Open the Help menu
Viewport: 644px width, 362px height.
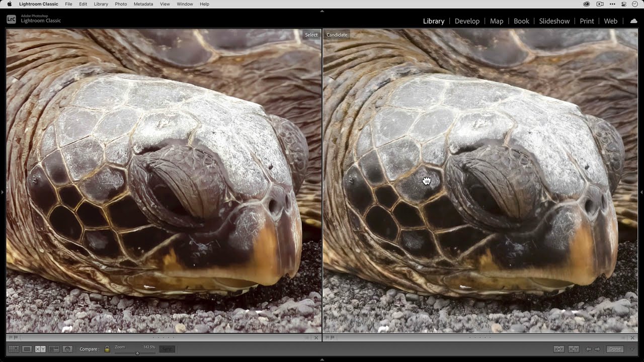tap(204, 4)
